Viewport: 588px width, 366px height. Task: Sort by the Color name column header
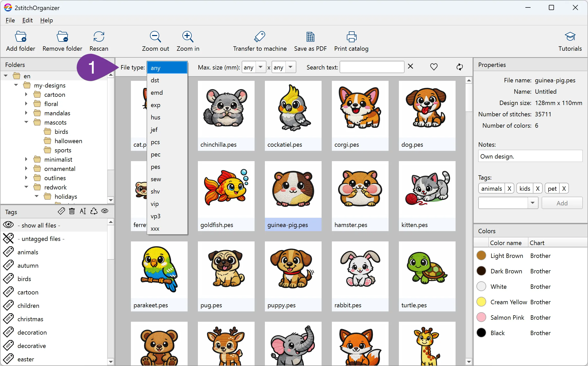pos(508,243)
